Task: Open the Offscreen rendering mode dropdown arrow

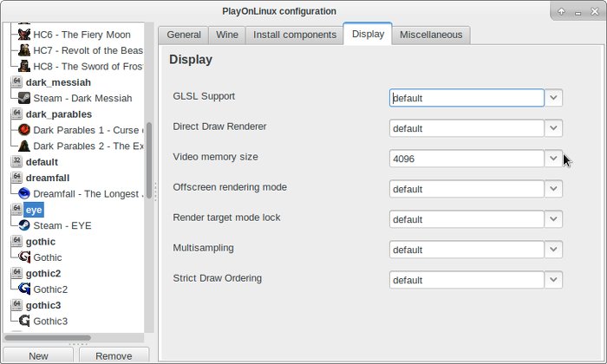Action: click(553, 189)
